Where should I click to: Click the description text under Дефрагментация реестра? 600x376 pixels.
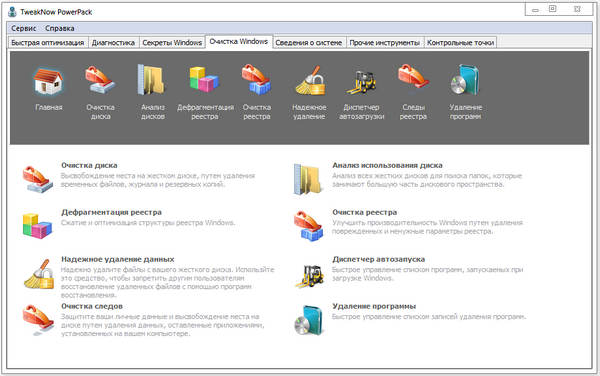click(148, 223)
